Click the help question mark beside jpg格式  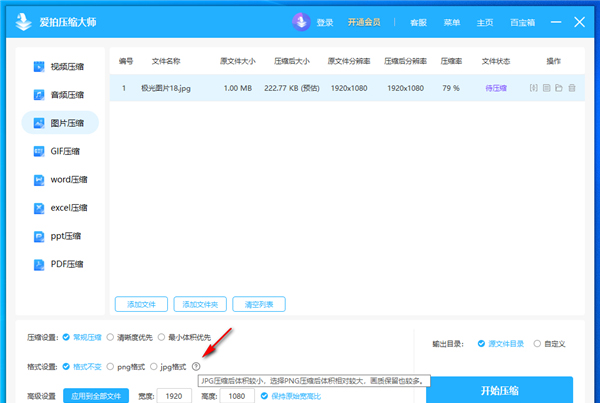point(196,367)
